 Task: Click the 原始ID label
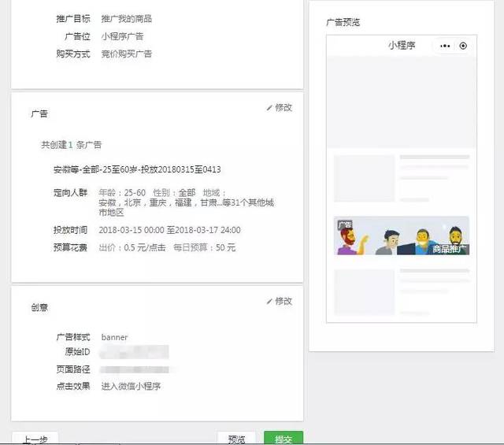coord(77,352)
